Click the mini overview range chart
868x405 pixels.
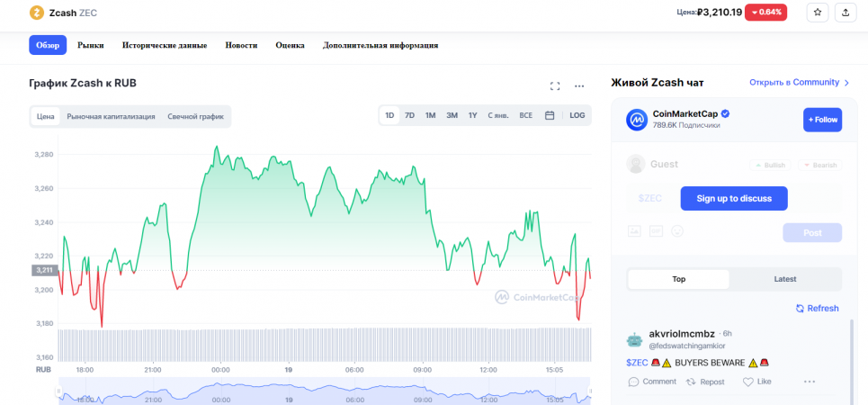click(x=325, y=391)
